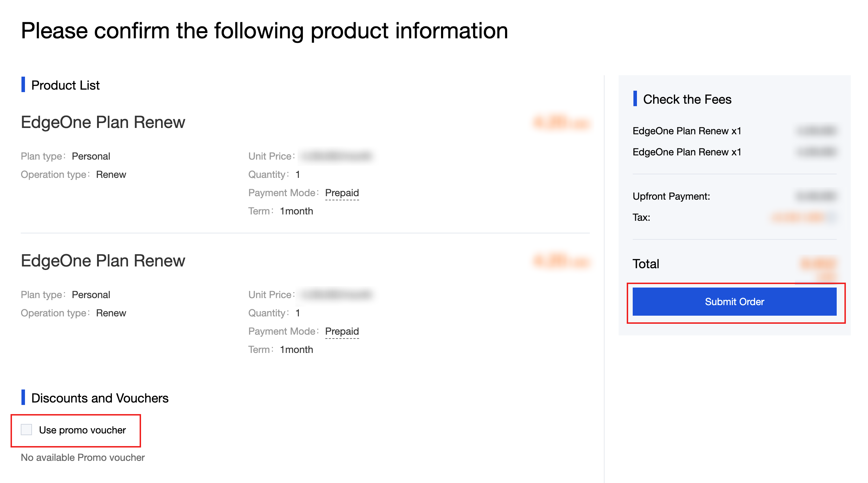Image resolution: width=868 pixels, height=483 pixels.
Task: Enable the Use promo voucher checkbox
Action: pyautogui.click(x=26, y=430)
